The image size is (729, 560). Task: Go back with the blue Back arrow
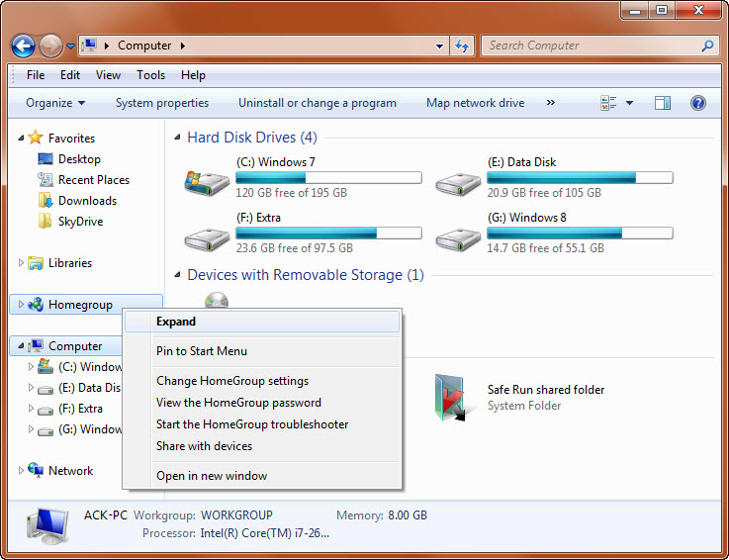[23, 47]
